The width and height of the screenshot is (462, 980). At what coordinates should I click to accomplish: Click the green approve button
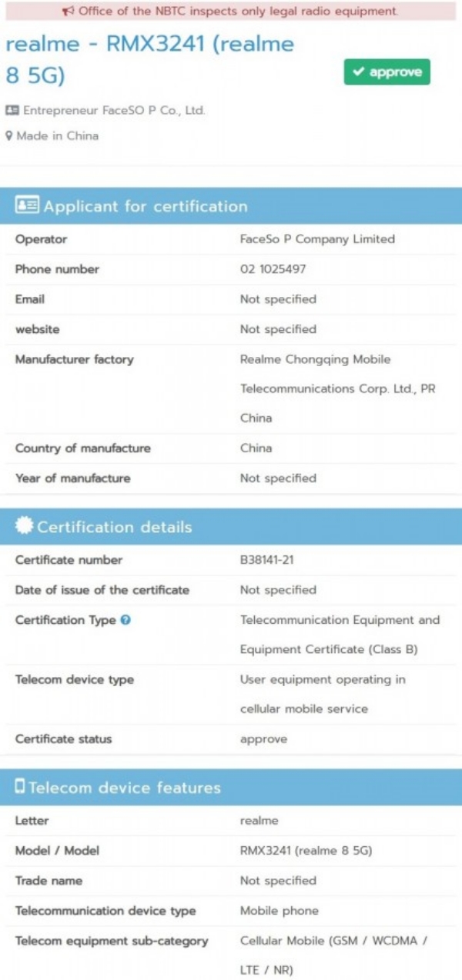pyautogui.click(x=387, y=72)
